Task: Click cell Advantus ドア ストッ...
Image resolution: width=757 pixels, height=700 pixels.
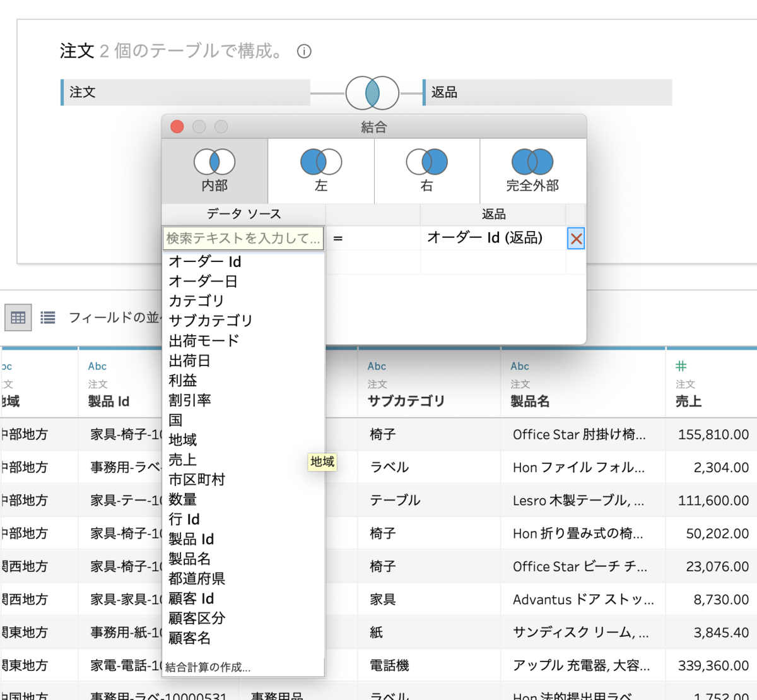Action: (x=584, y=599)
